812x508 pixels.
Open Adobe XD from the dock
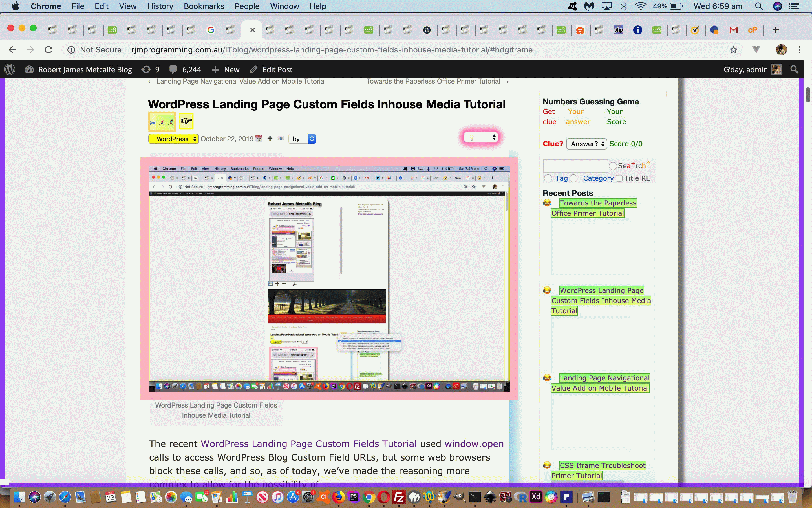tap(536, 497)
